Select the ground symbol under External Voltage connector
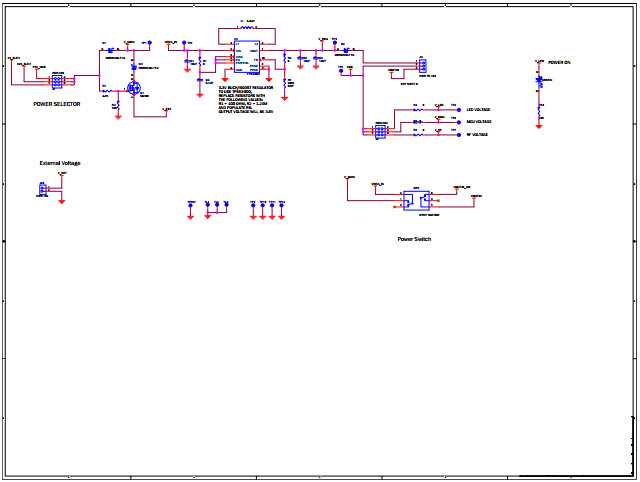 click(x=62, y=201)
